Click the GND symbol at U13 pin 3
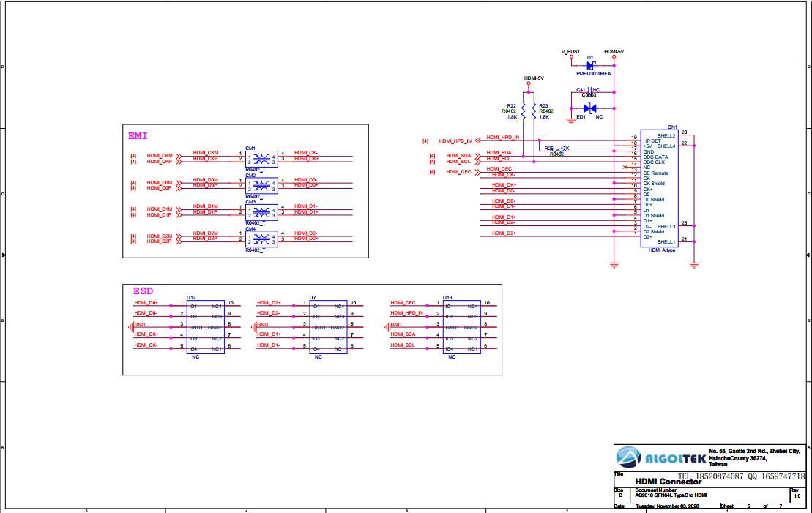The height and width of the screenshot is (513, 812). tap(387, 327)
